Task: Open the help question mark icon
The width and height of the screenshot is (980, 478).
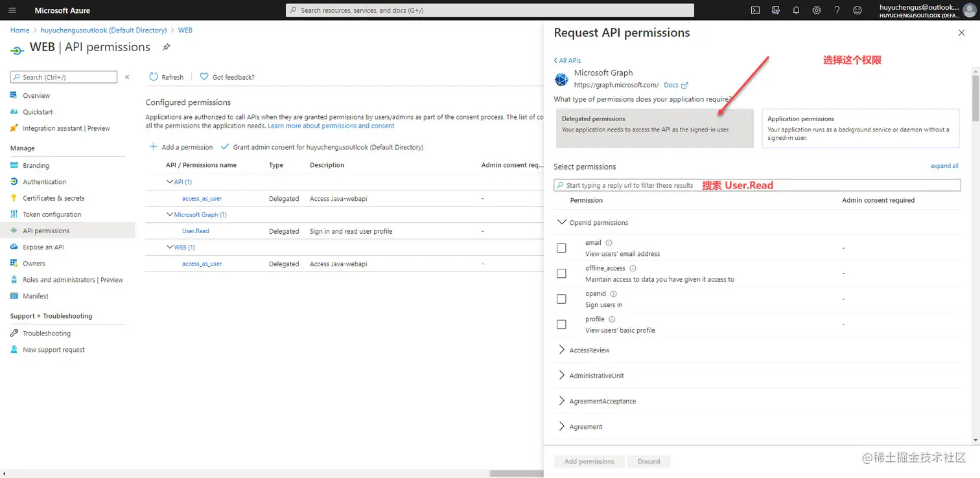Action: click(x=837, y=10)
